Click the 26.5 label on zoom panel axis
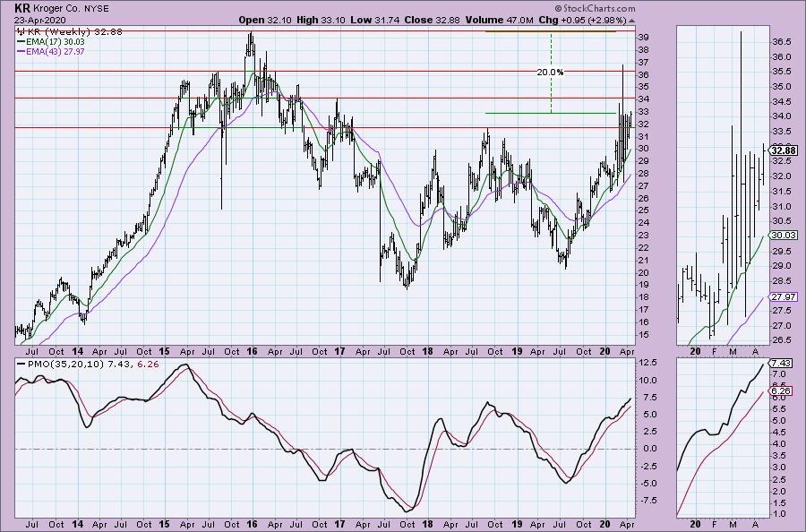 (x=780, y=340)
